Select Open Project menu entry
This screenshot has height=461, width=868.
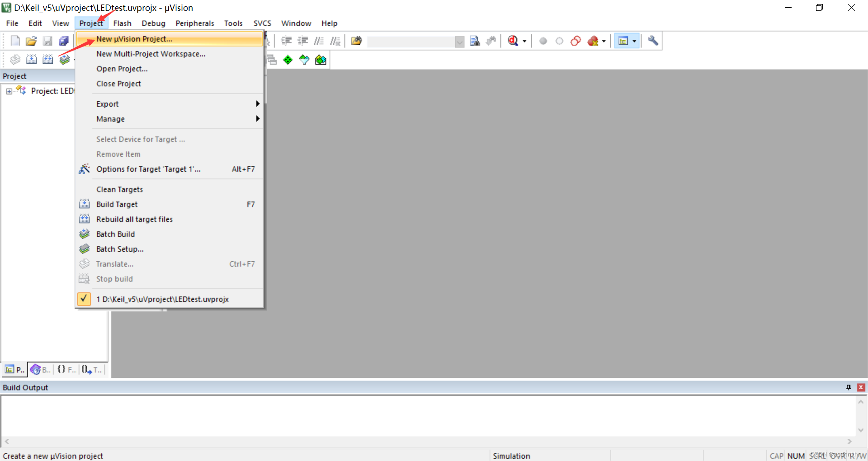click(169, 69)
